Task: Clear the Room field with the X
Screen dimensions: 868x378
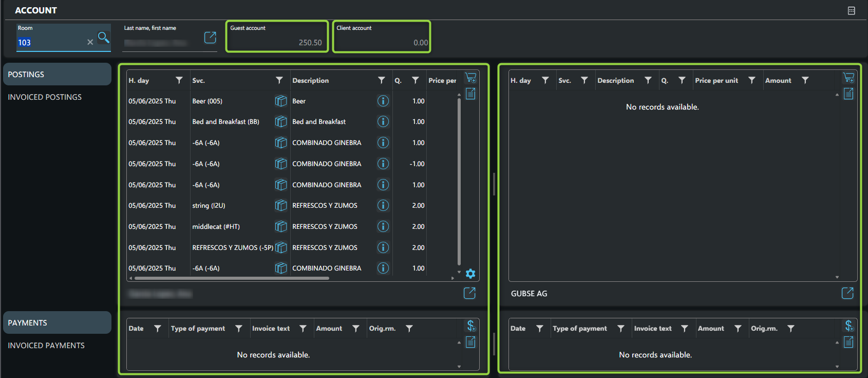Action: (x=90, y=42)
